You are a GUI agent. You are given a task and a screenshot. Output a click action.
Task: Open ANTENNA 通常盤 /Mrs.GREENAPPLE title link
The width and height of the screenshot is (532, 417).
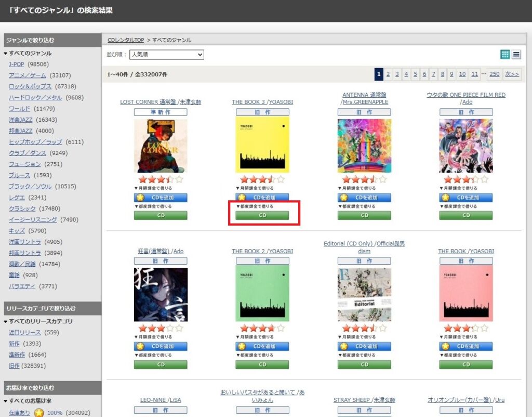pos(364,98)
